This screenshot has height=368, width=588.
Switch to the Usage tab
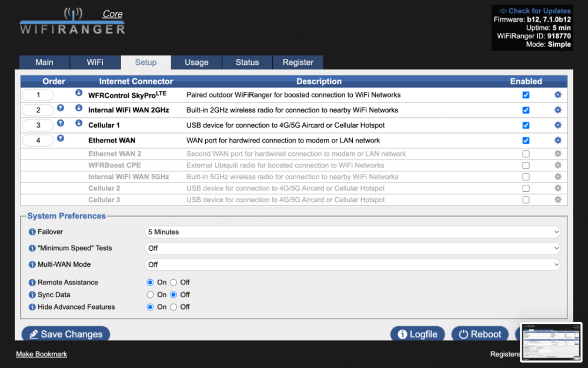[x=196, y=62]
